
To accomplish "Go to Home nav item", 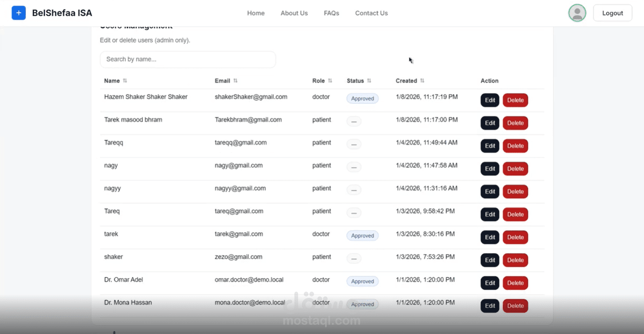I will pos(256,13).
